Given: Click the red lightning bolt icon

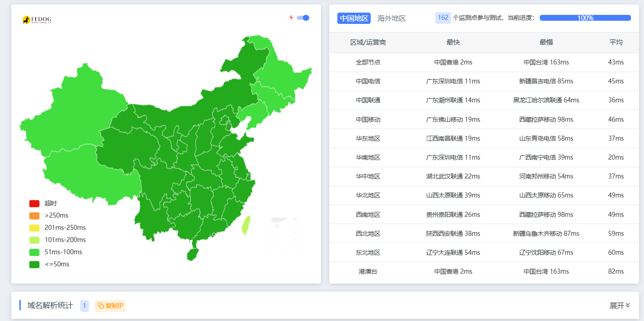Looking at the screenshot, I should [291, 18].
